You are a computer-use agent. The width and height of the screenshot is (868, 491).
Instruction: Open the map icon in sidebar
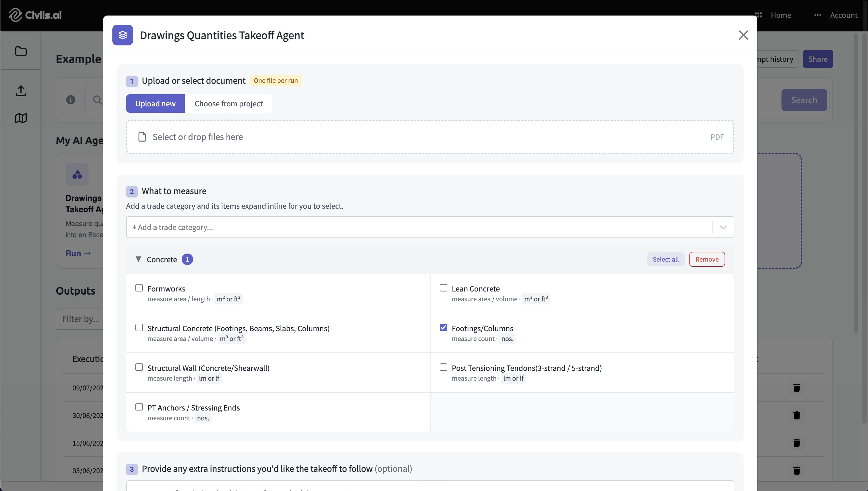[x=21, y=118]
